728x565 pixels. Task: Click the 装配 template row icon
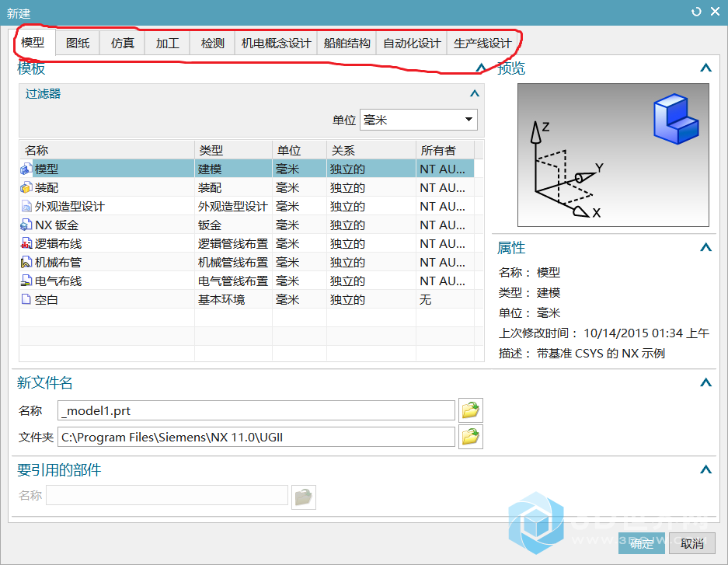26,187
